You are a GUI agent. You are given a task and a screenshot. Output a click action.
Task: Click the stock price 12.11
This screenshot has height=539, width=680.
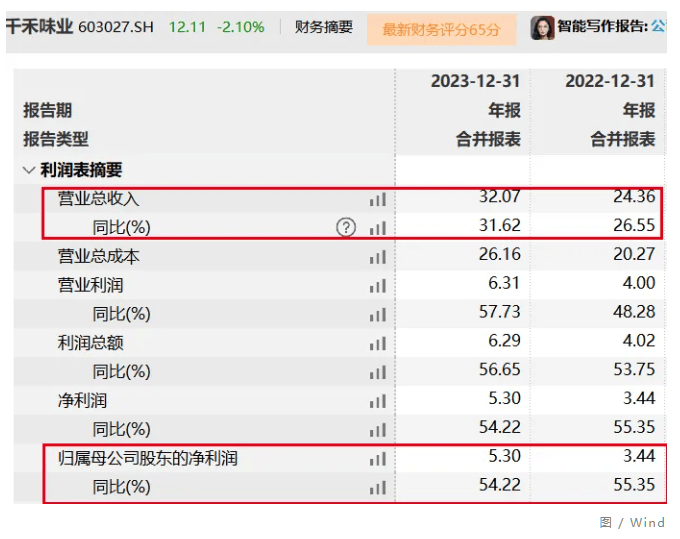tap(187, 27)
